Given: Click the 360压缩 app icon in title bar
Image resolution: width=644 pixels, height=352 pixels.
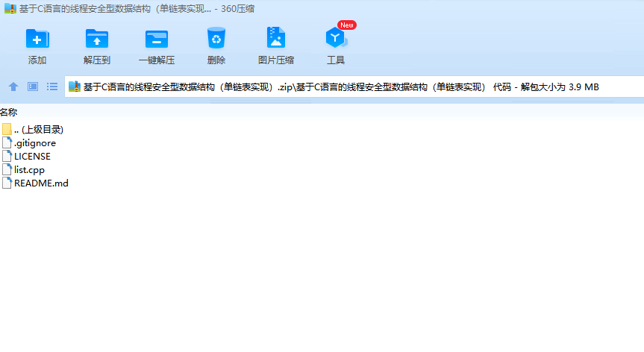Looking at the screenshot, I should pyautogui.click(x=10, y=9).
